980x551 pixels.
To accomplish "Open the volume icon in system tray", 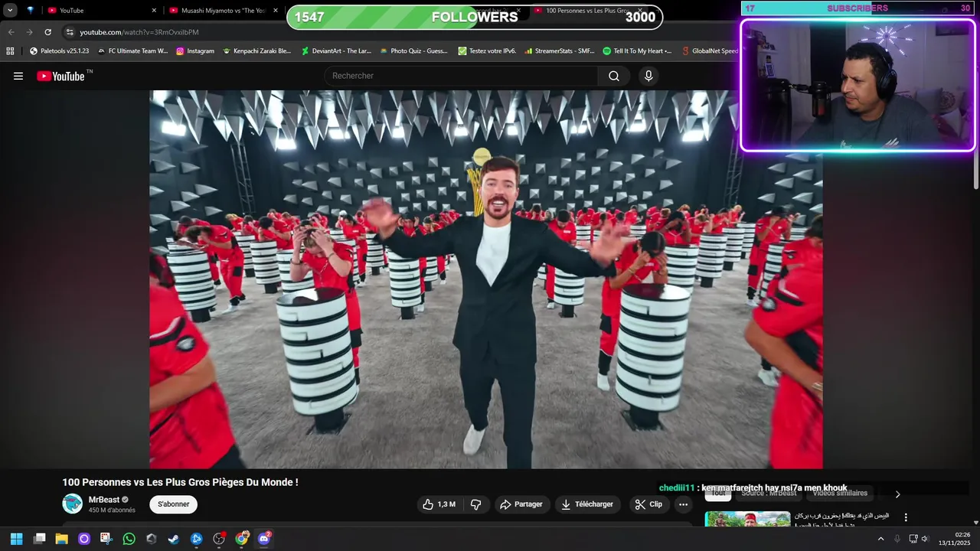I will (x=925, y=539).
